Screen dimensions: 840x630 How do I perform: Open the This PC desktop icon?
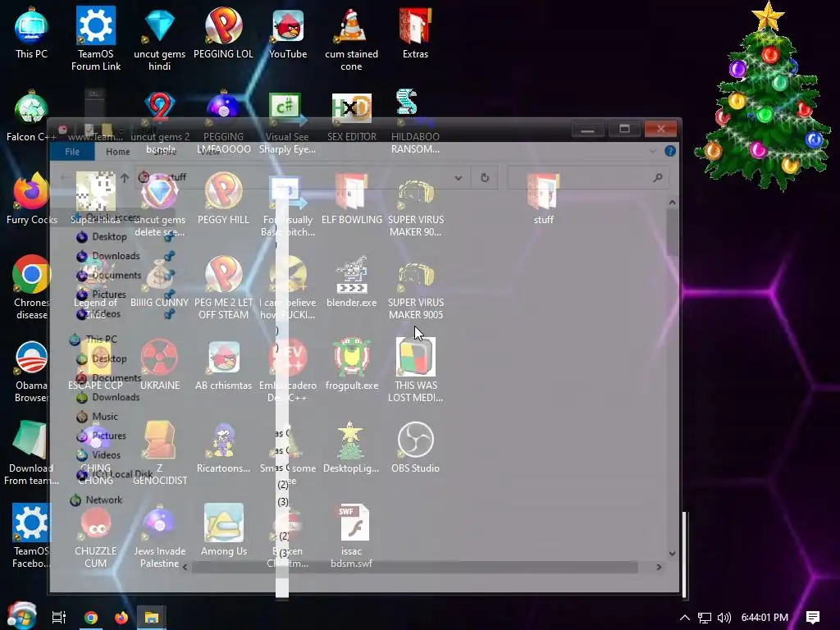click(x=31, y=25)
